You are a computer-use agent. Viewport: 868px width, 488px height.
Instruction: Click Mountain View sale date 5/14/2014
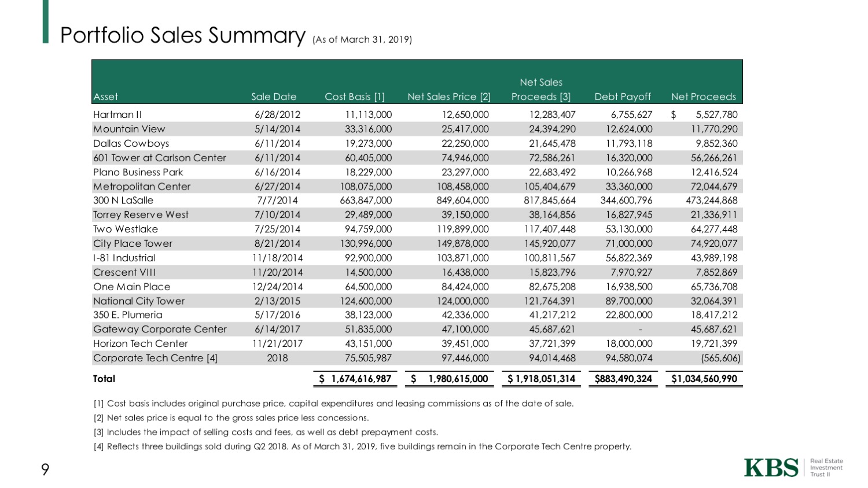pos(278,129)
